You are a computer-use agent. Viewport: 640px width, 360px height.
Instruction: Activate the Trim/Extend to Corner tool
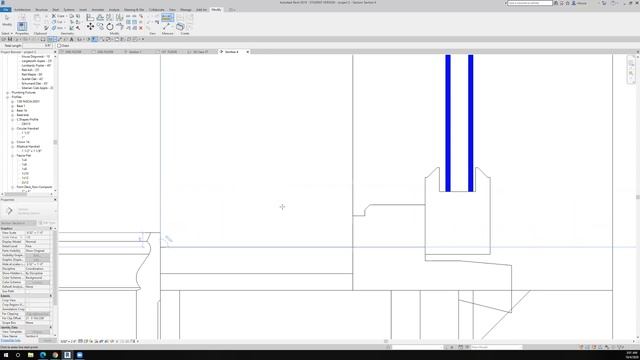click(x=120, y=27)
